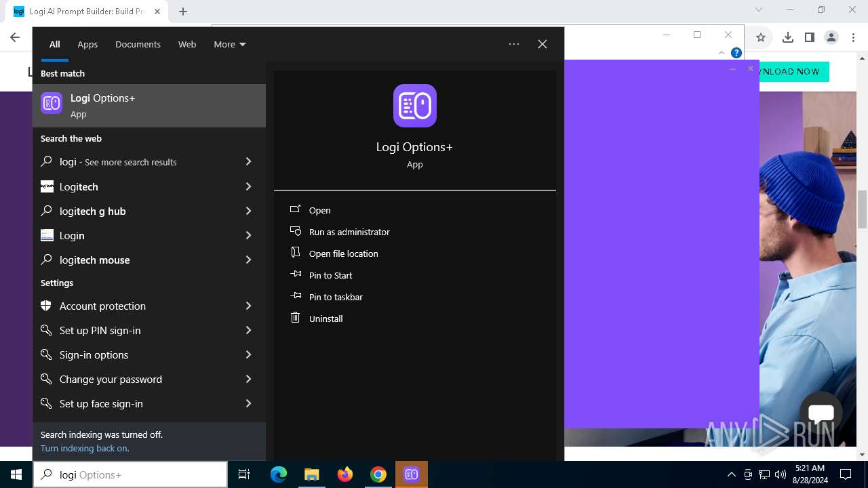Click the taskbar search box
This screenshot has height=488, width=868.
pos(130,474)
